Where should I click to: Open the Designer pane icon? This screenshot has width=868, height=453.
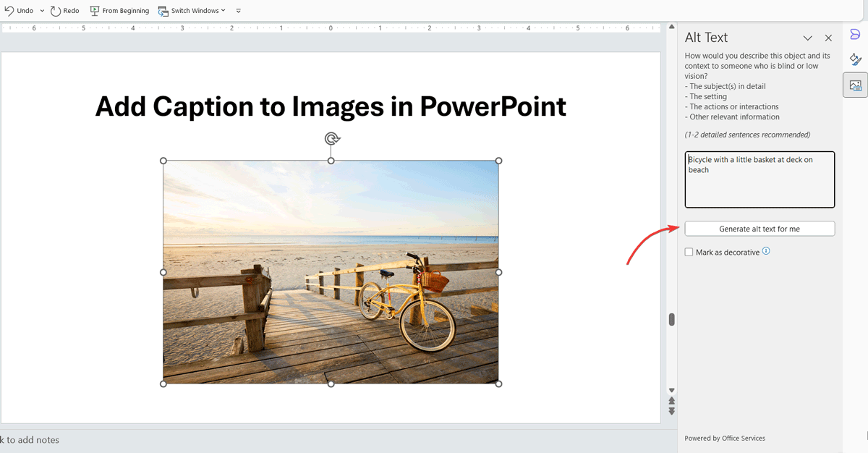tap(855, 33)
